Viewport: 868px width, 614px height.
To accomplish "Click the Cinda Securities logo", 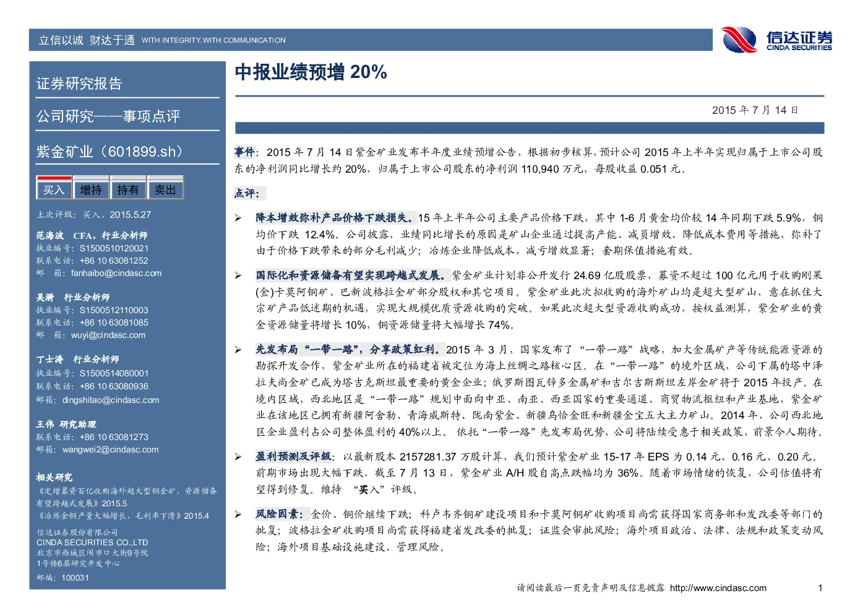I will [777, 40].
